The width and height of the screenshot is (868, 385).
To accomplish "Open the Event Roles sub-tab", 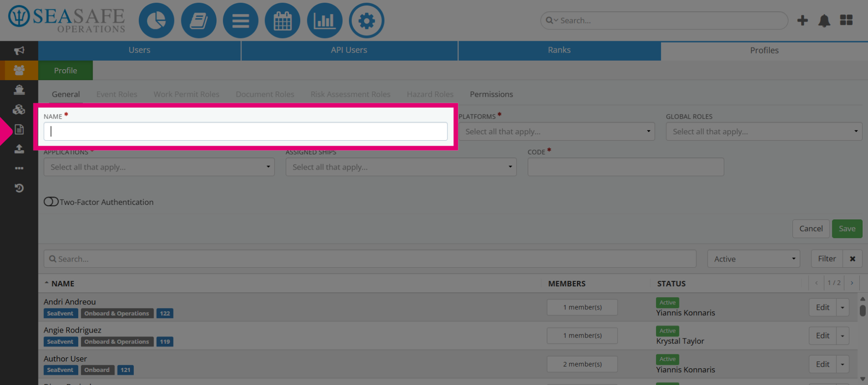I will click(117, 94).
